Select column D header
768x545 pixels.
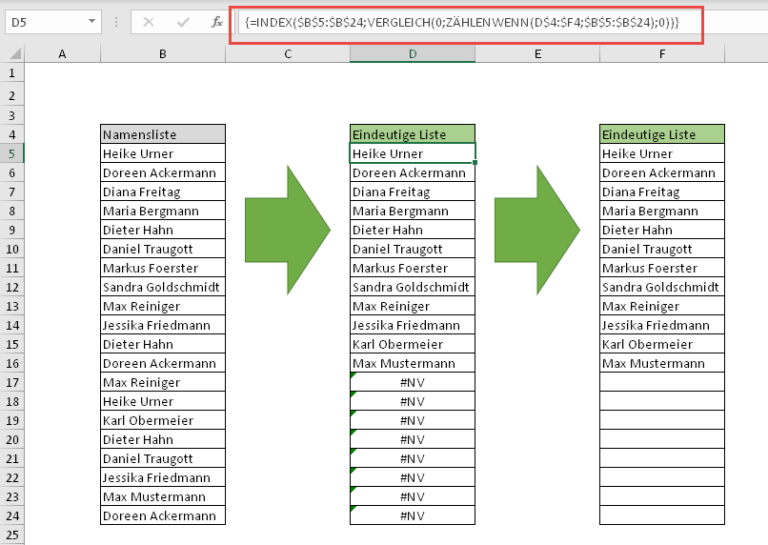click(412, 54)
